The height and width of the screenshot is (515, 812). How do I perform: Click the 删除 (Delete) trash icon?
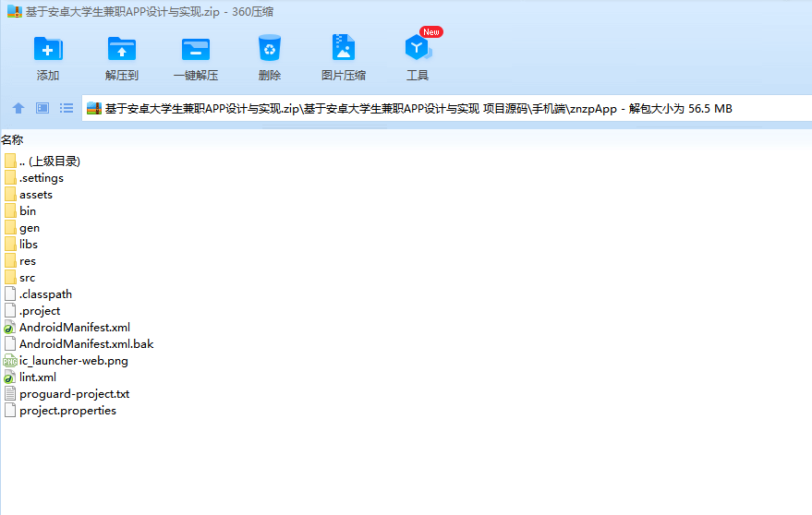tap(270, 48)
